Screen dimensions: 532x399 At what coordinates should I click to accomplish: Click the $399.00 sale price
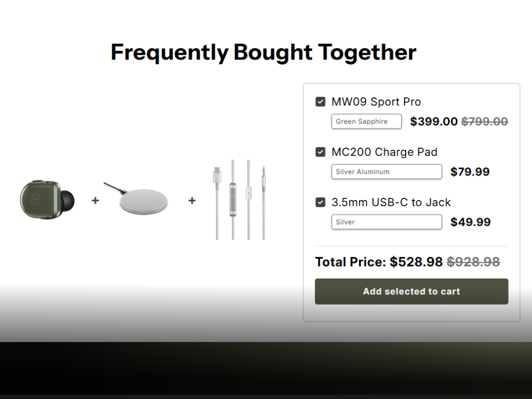click(x=434, y=121)
